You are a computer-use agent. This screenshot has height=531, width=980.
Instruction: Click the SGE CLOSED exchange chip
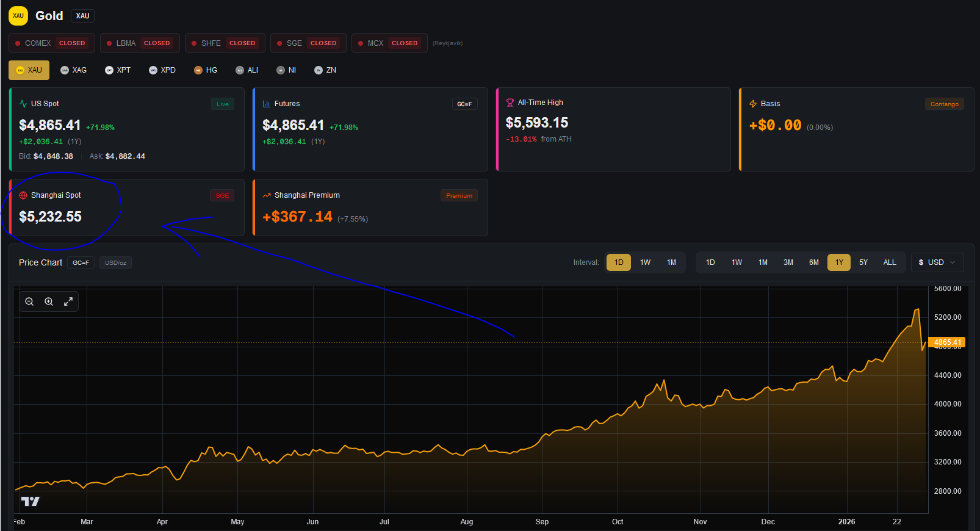[308, 43]
